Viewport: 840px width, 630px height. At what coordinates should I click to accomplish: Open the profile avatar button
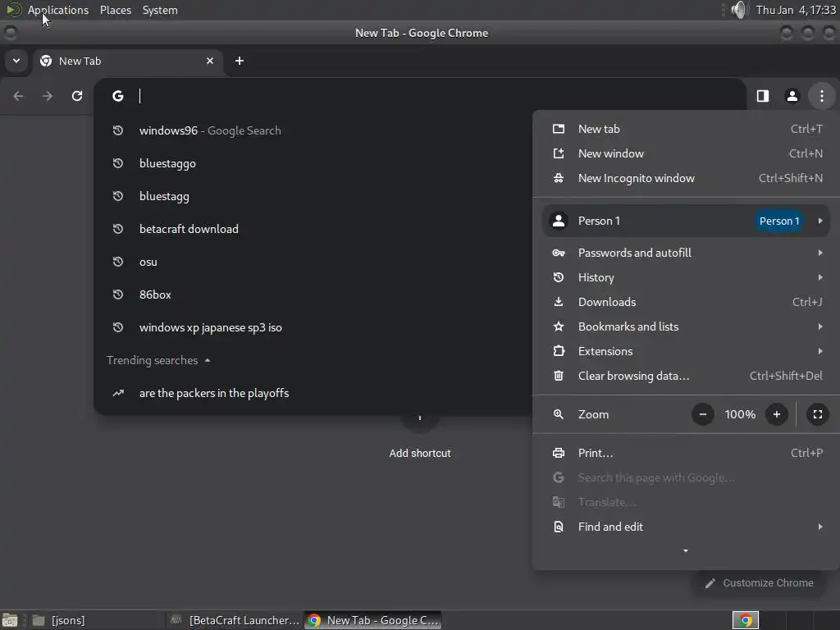point(792,96)
